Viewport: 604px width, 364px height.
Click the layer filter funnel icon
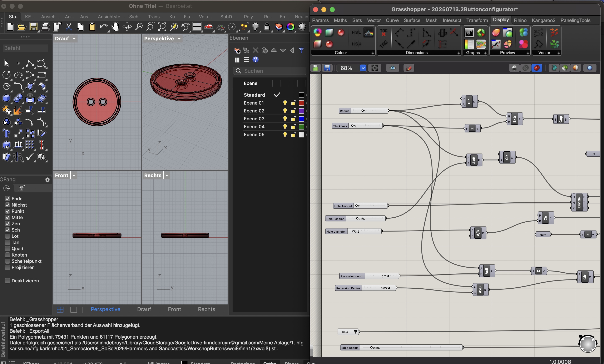point(301,50)
